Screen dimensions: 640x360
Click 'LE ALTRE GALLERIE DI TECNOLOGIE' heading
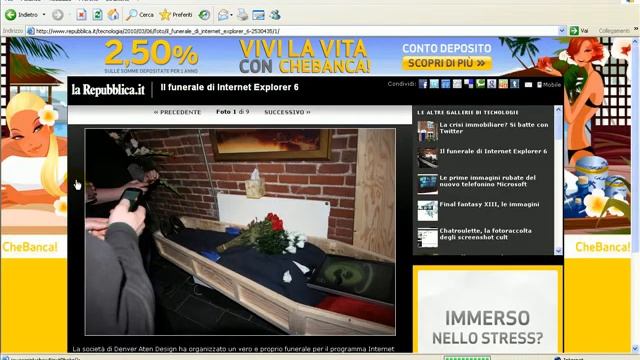(468, 112)
